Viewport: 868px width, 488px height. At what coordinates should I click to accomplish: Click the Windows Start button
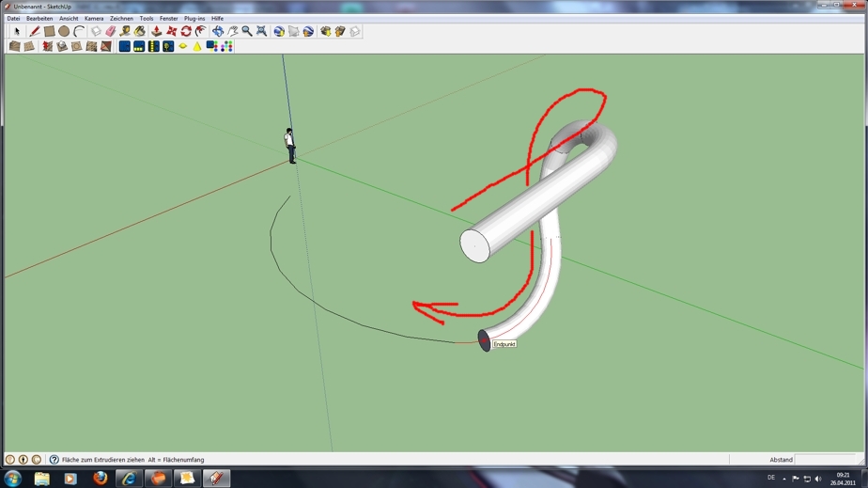pyautogui.click(x=13, y=478)
